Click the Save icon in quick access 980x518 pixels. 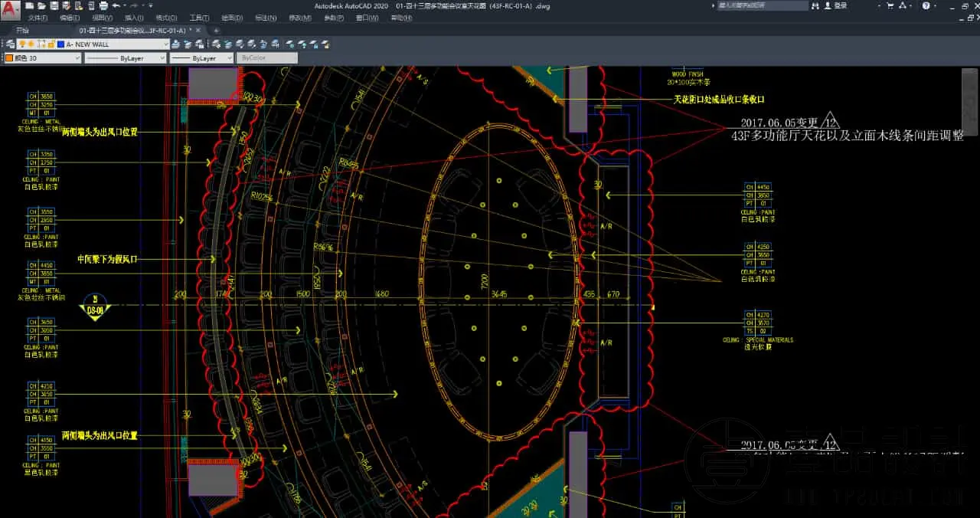click(x=54, y=5)
